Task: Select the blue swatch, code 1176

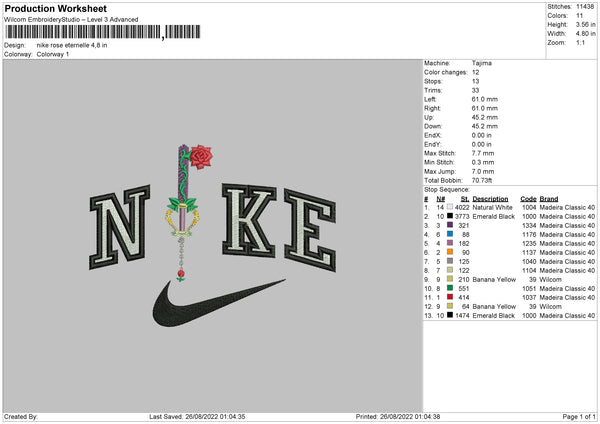Action: (x=450, y=234)
